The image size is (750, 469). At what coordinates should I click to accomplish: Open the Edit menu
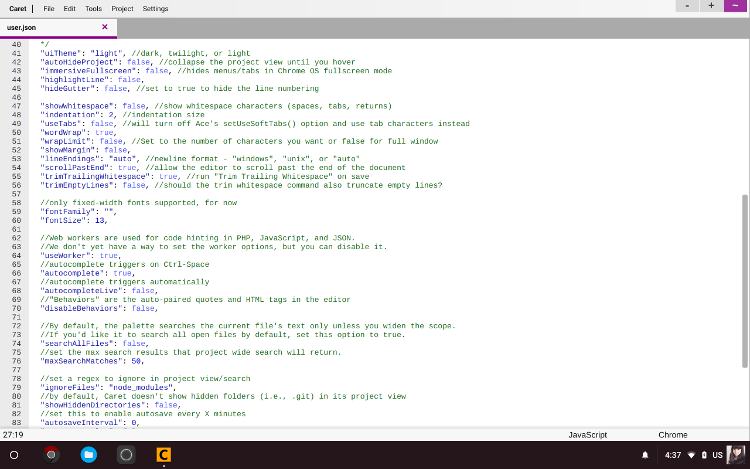pyautogui.click(x=69, y=8)
